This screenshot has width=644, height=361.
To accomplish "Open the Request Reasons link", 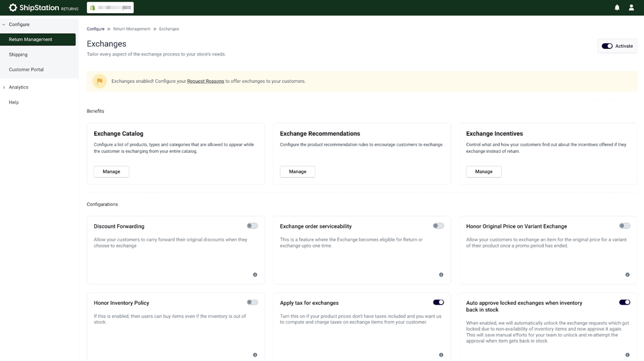I will point(205,81).
